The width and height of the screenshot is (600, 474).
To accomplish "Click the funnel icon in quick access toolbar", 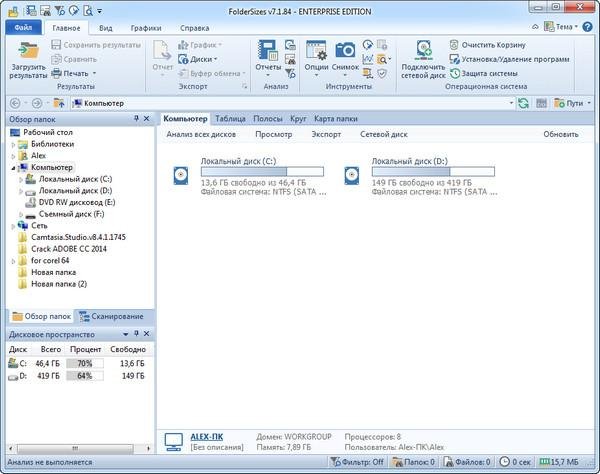I will click(x=59, y=10).
